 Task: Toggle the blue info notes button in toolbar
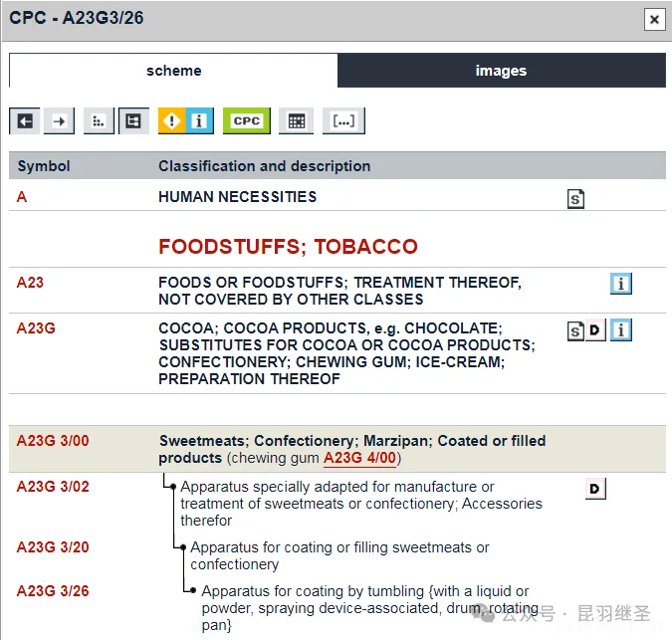click(x=199, y=120)
